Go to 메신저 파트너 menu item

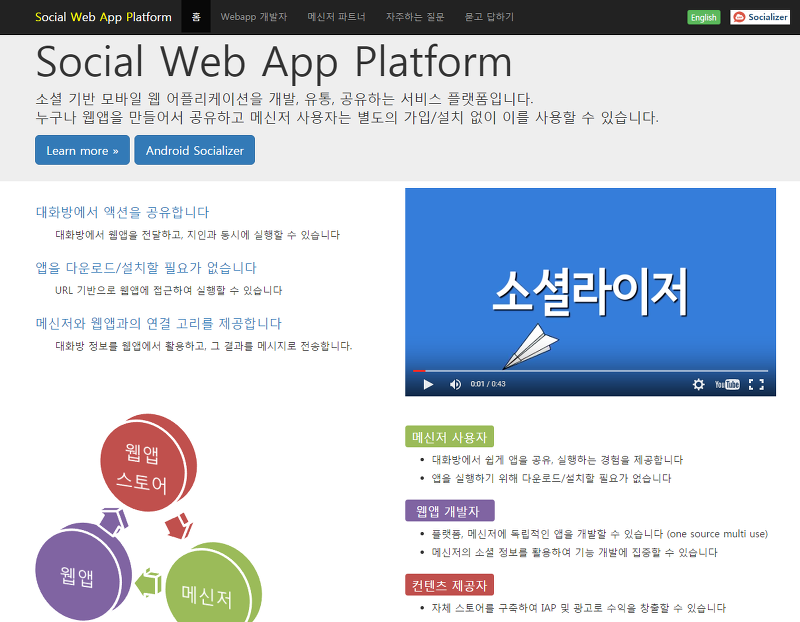(336, 17)
